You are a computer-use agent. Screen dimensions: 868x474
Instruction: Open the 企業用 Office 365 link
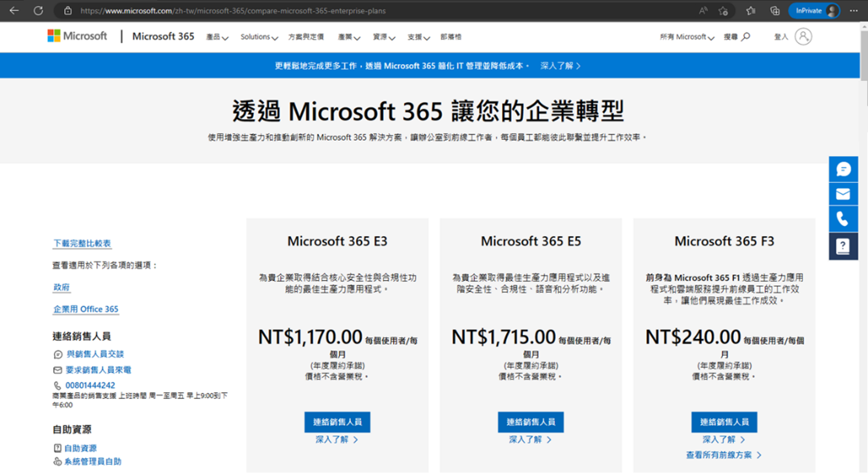[86, 309]
